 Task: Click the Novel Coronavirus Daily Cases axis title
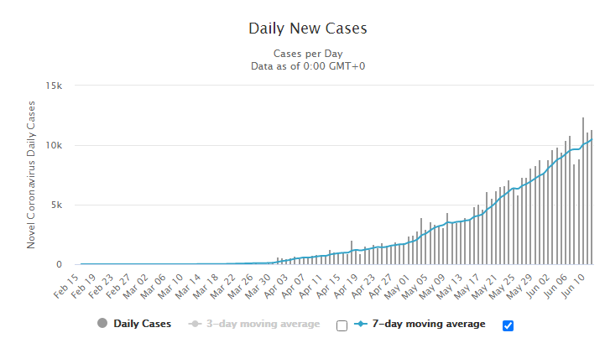(31, 174)
